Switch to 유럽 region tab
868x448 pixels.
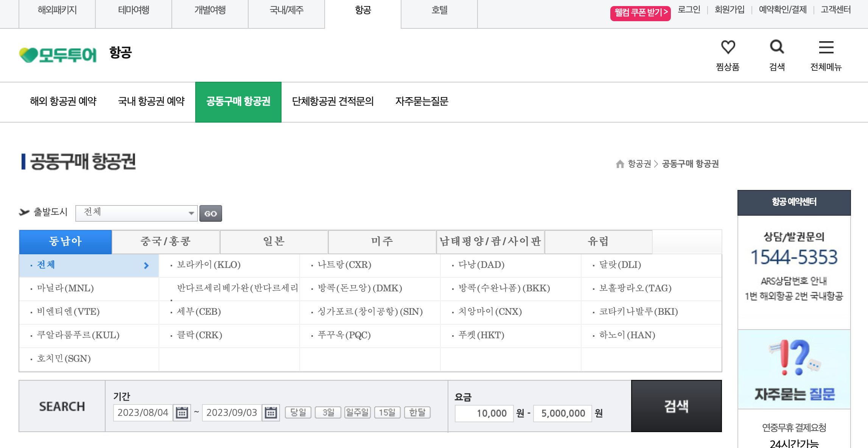[598, 241]
